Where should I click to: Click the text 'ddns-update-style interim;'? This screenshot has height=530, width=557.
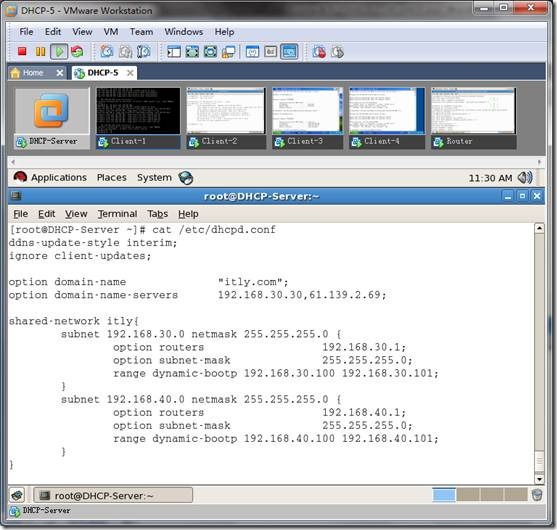(93, 243)
